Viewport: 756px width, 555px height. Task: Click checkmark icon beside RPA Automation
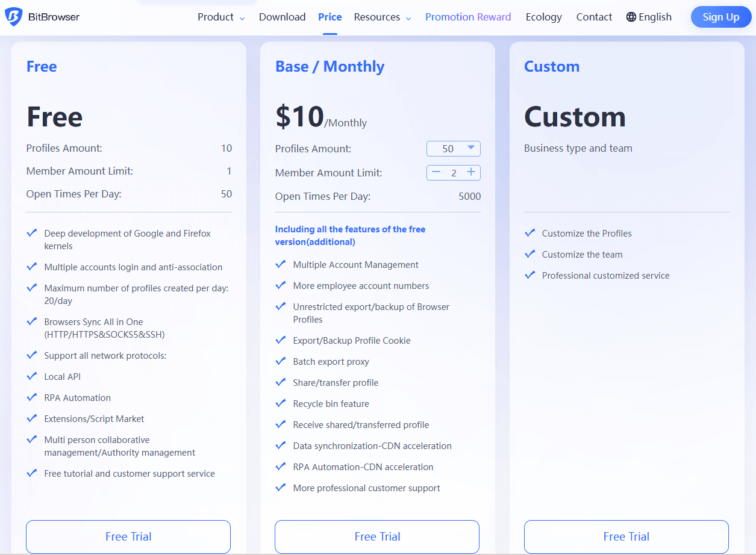(32, 397)
